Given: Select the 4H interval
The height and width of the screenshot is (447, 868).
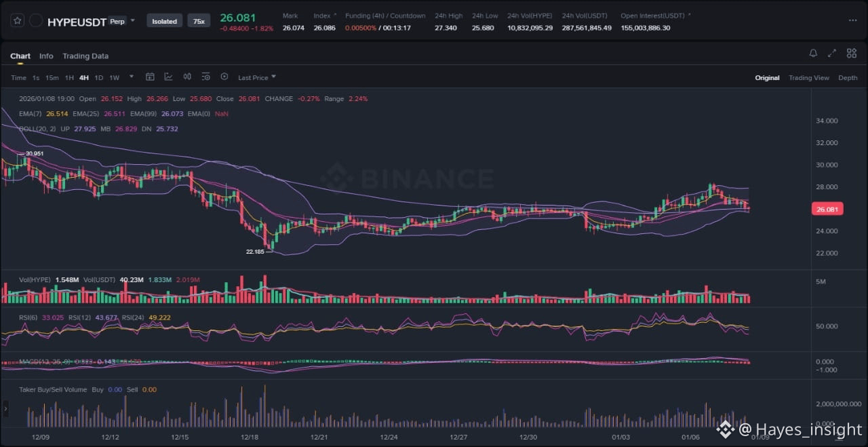Looking at the screenshot, I should coord(84,77).
